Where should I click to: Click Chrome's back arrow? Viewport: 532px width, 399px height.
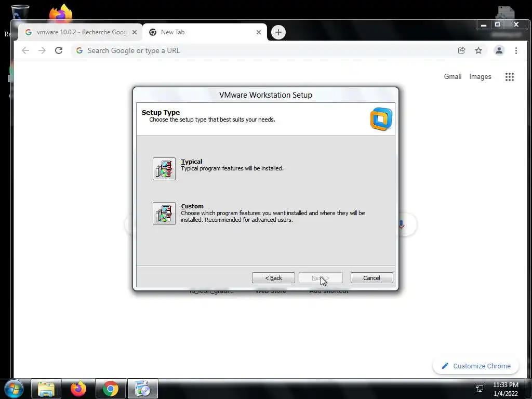click(x=25, y=50)
